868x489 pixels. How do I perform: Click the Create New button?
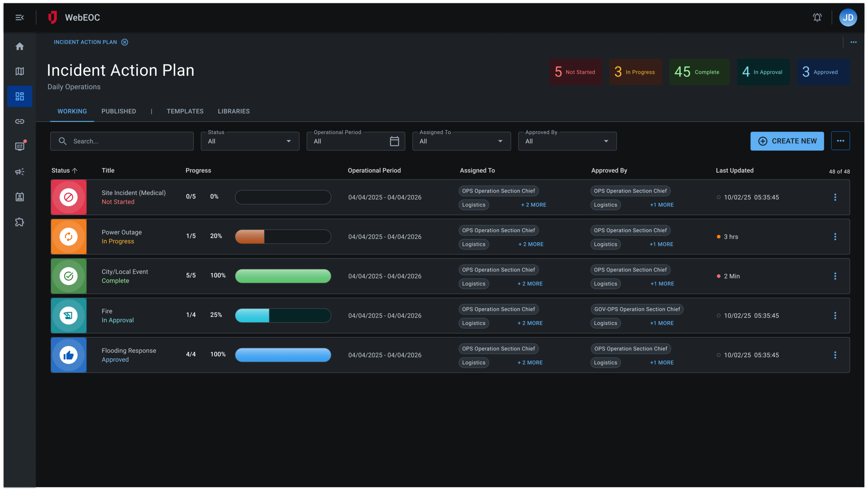point(787,141)
